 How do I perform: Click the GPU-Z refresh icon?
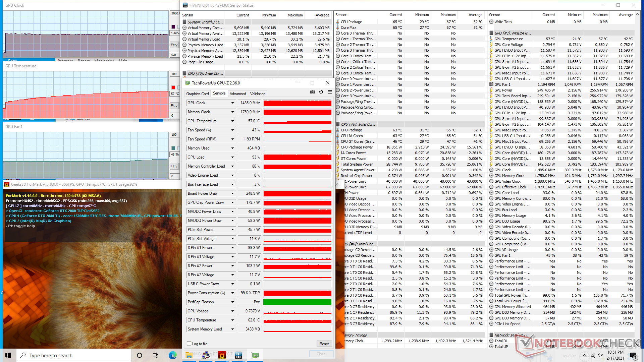coord(321,92)
